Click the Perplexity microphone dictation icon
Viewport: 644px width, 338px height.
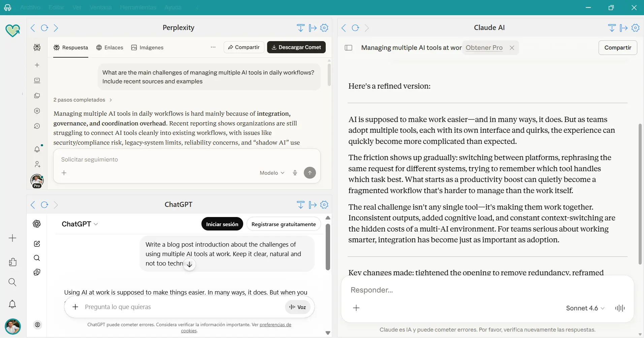[x=295, y=173]
